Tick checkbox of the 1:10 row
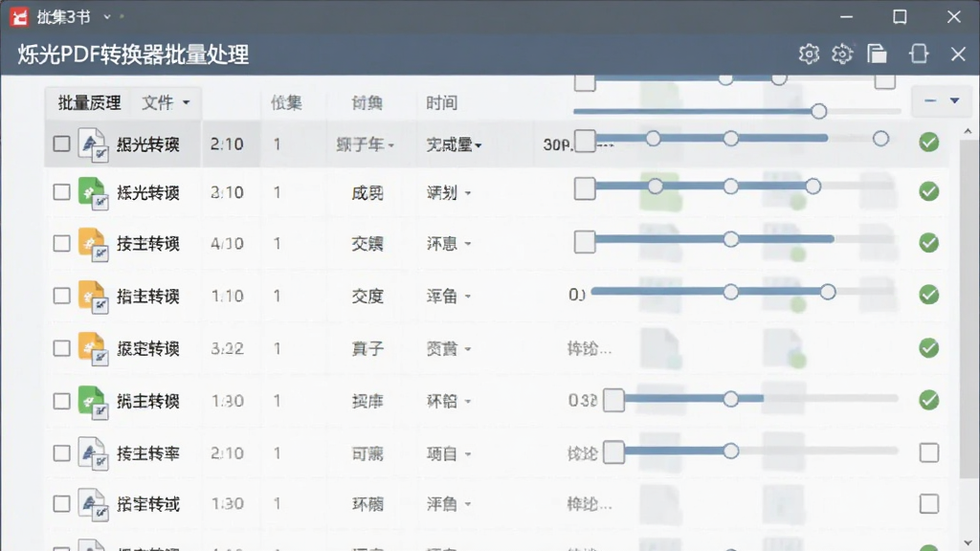This screenshot has width=980, height=551. point(61,295)
